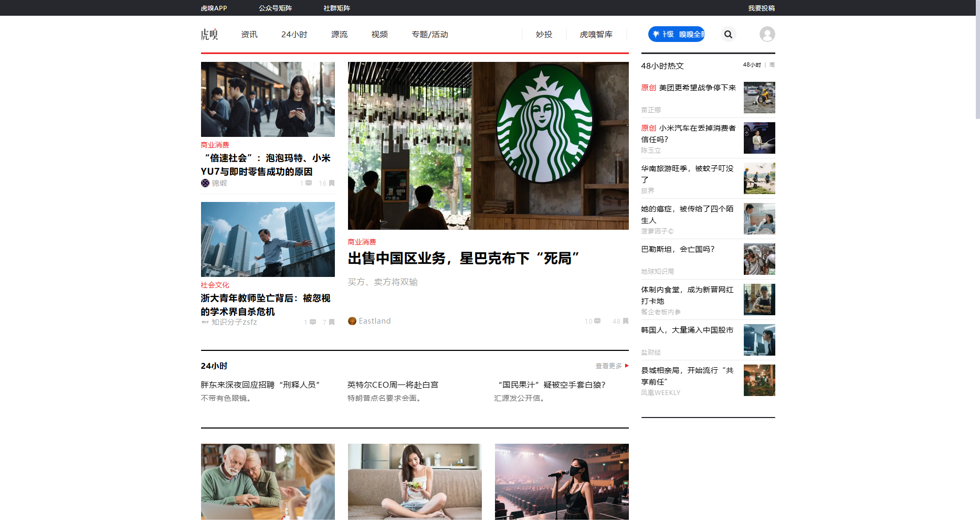Open article 倍速社会:泡泡玛特、小米YU7
This screenshot has height=524, width=980.
266,165
